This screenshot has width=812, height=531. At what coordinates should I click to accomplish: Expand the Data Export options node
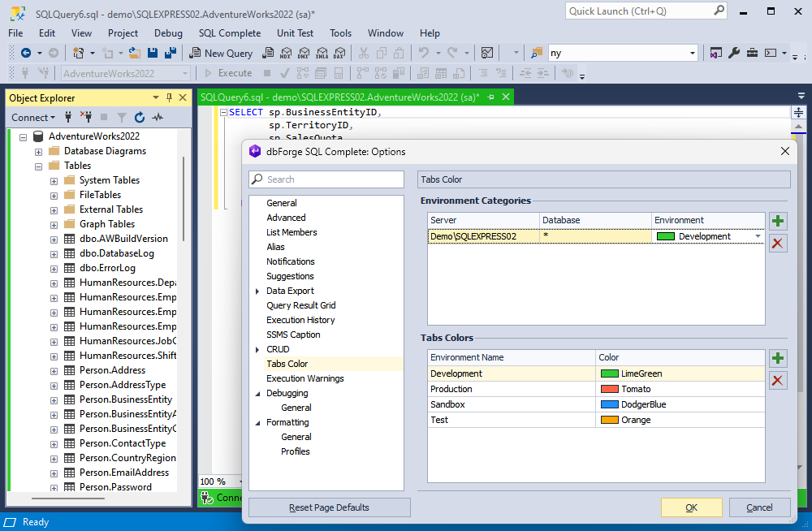point(257,291)
